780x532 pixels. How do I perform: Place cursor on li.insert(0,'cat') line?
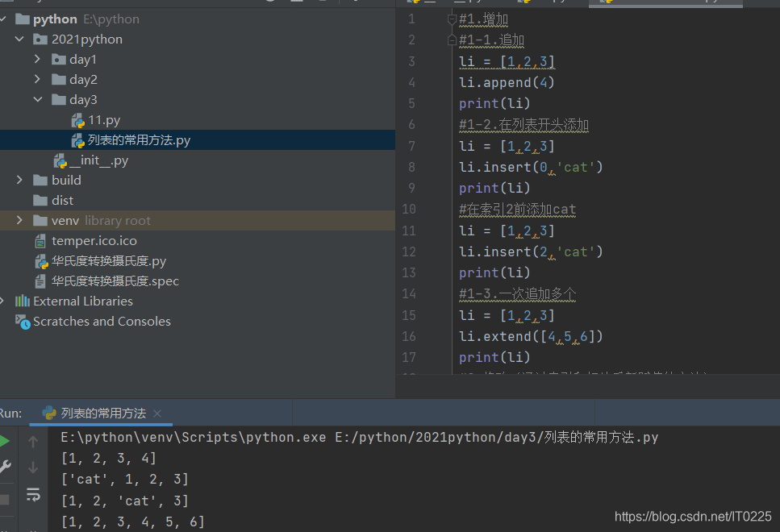pyautogui.click(x=531, y=167)
